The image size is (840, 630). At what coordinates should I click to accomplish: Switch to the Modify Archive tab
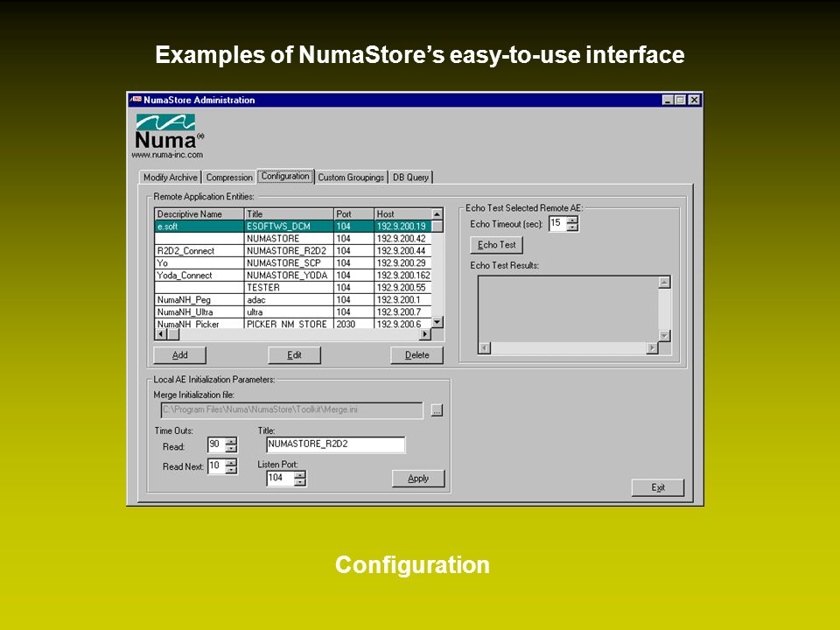170,178
